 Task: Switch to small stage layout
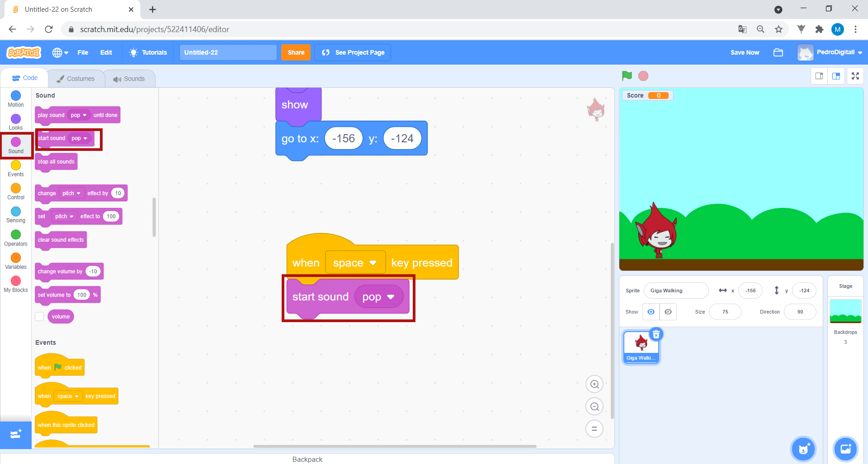819,76
